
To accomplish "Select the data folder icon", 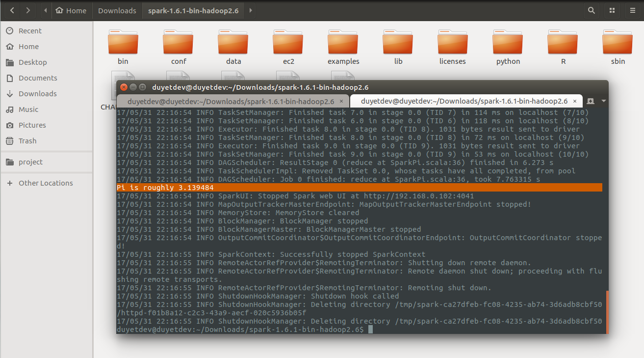I will (x=233, y=41).
